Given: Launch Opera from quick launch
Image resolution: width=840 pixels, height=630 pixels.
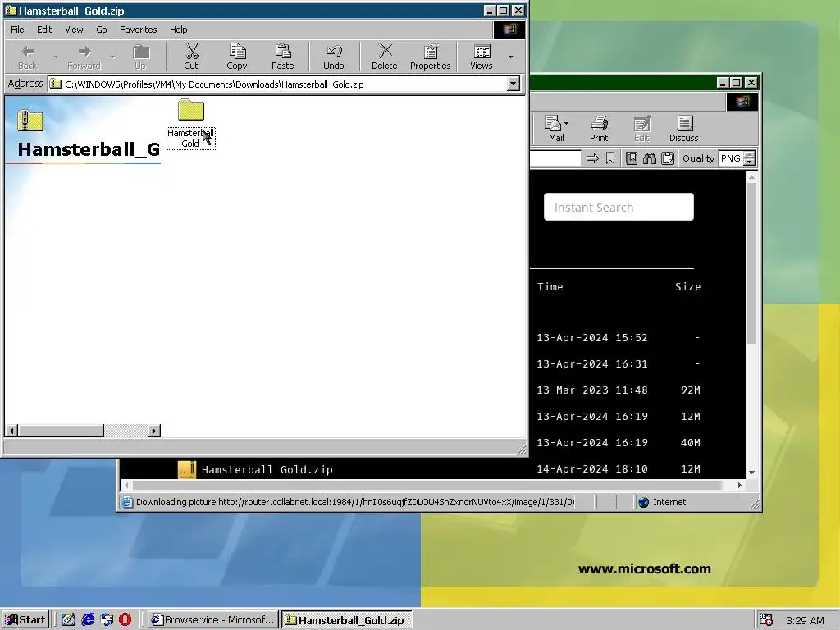Looking at the screenshot, I should (125, 620).
